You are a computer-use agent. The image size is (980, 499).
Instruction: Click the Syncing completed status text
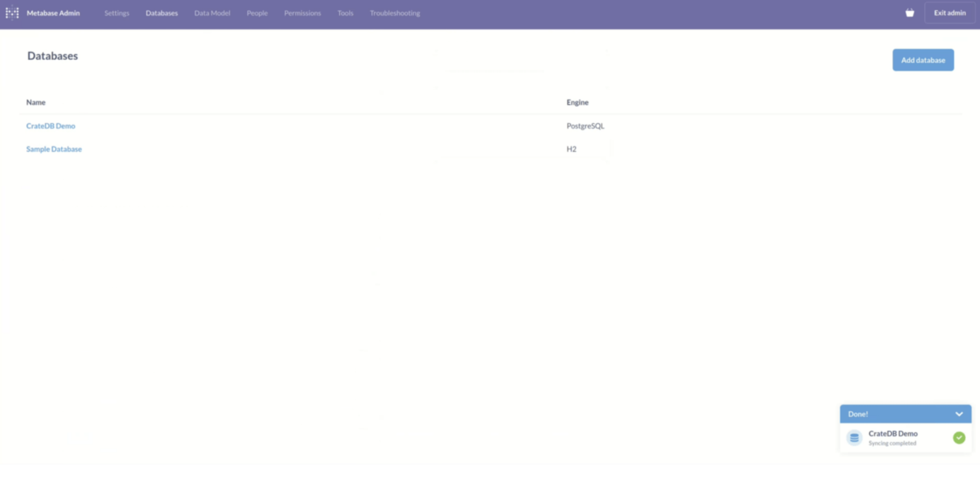(x=892, y=443)
